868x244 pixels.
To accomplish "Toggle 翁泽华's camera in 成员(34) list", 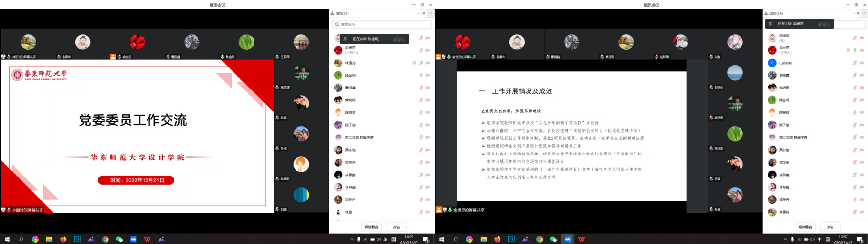I will pos(862,38).
